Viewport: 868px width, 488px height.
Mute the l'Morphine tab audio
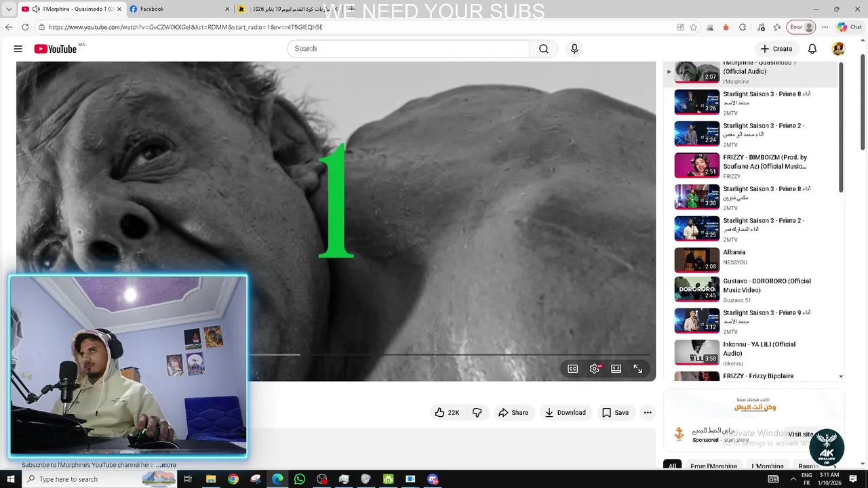tap(36, 9)
